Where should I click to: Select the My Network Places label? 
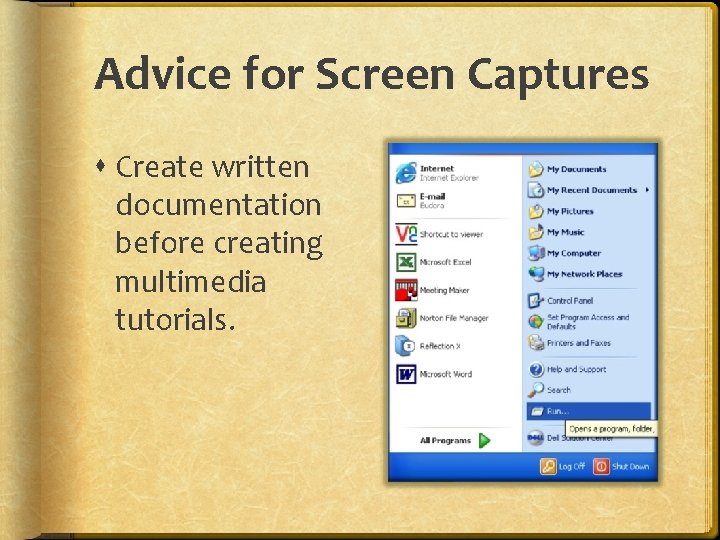point(585,274)
